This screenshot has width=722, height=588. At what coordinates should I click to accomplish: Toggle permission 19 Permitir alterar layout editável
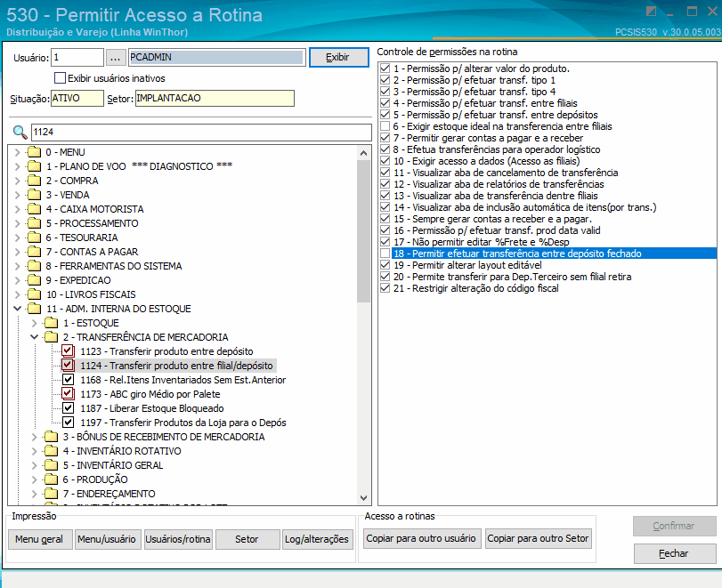click(385, 265)
